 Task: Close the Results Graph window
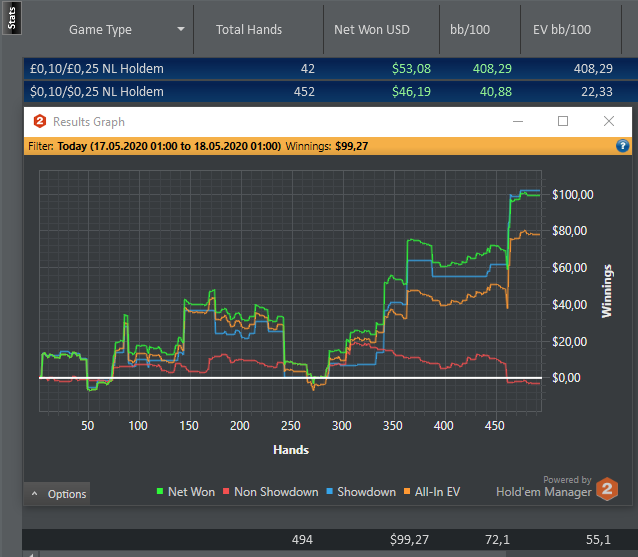[x=609, y=121]
